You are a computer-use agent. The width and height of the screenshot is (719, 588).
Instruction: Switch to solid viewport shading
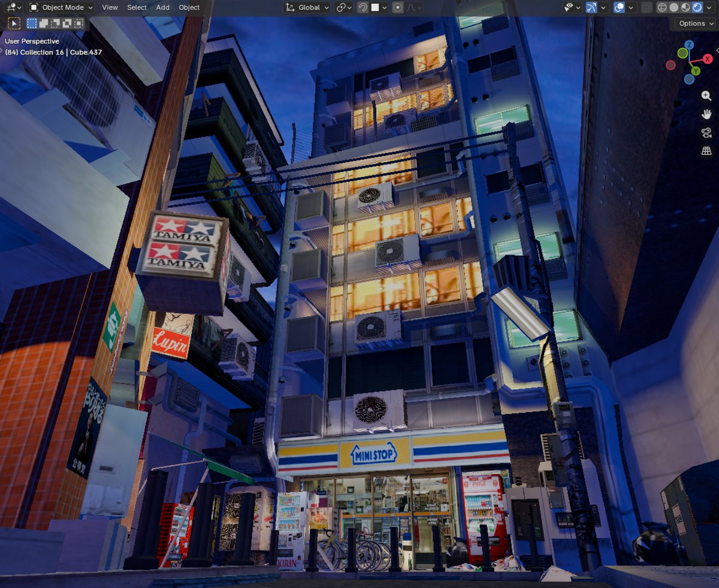pyautogui.click(x=674, y=7)
